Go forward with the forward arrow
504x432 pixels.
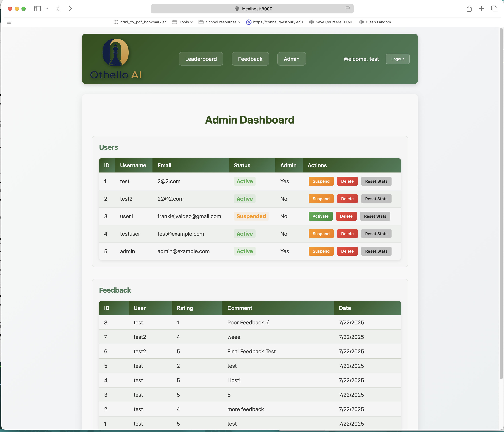coord(70,9)
